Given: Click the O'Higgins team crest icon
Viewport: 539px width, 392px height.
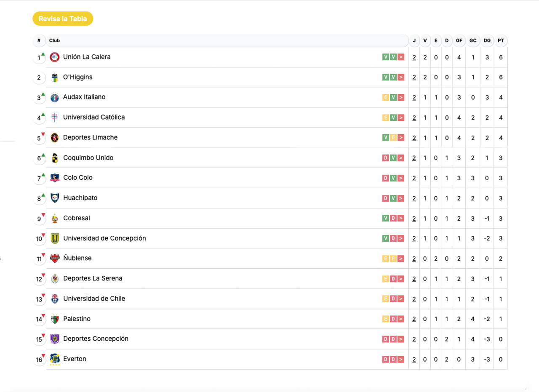Looking at the screenshot, I should click(x=55, y=77).
